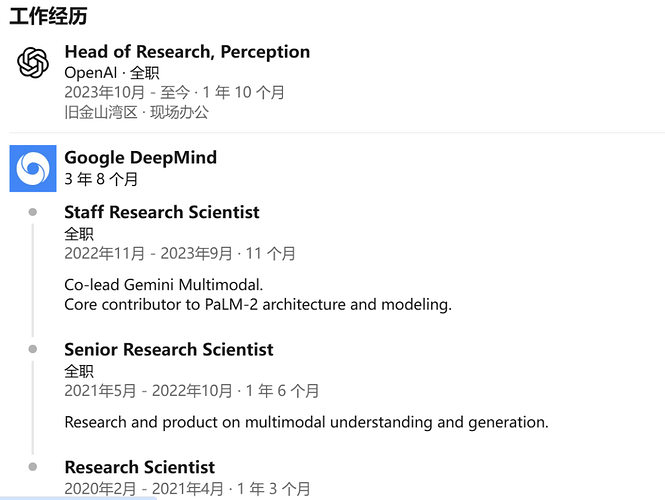Open the Google DeepMind logo thumbnail
This screenshot has height=500, width=665.
coord(33,168)
